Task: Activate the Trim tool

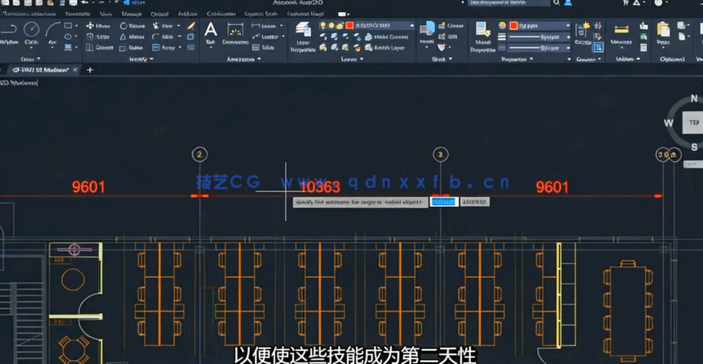Action: [x=163, y=26]
